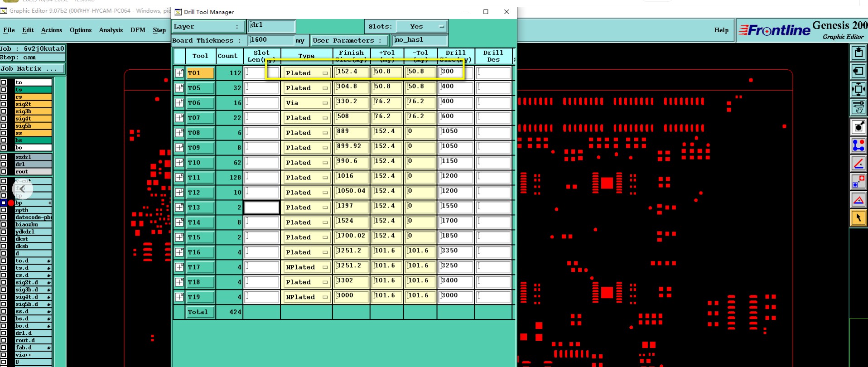Click the Drill Tool Manager title icon

pyautogui.click(x=178, y=12)
